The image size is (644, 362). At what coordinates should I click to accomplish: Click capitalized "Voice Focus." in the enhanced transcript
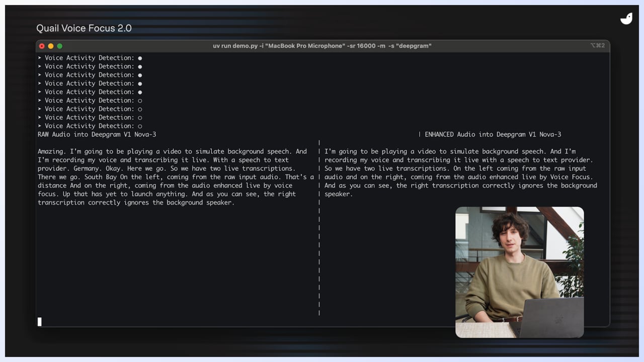click(572, 177)
